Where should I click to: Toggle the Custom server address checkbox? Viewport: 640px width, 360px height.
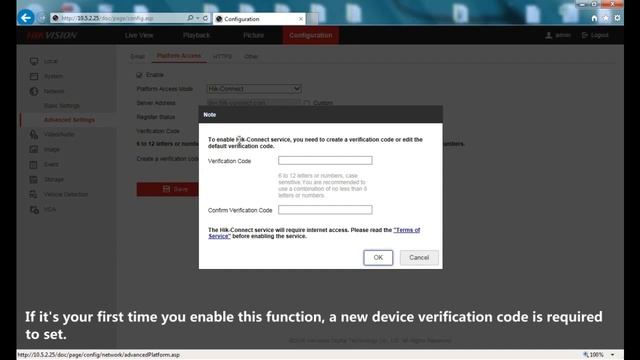pos(307,103)
